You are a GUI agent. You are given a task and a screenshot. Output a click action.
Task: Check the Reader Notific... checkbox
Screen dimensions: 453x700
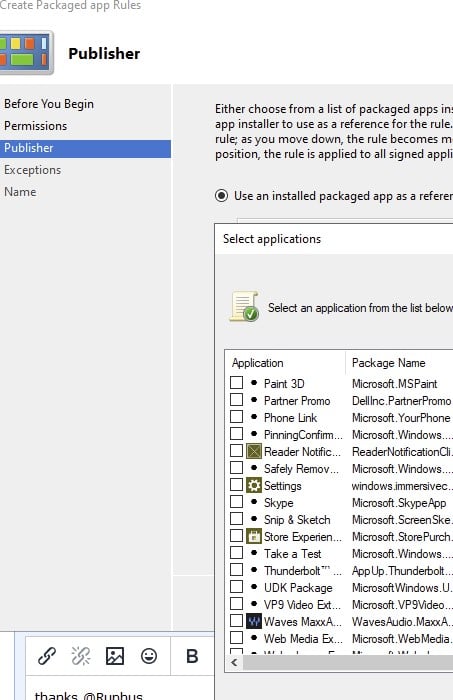(237, 450)
